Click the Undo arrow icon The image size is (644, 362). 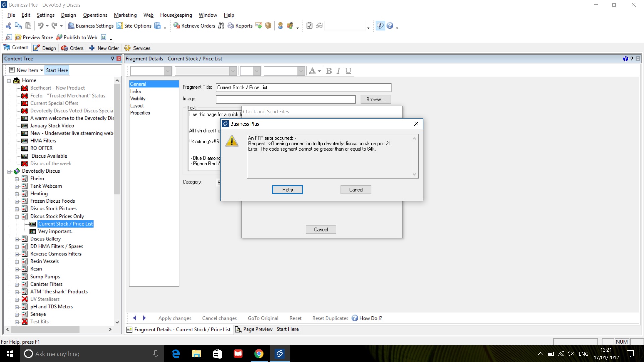point(40,26)
